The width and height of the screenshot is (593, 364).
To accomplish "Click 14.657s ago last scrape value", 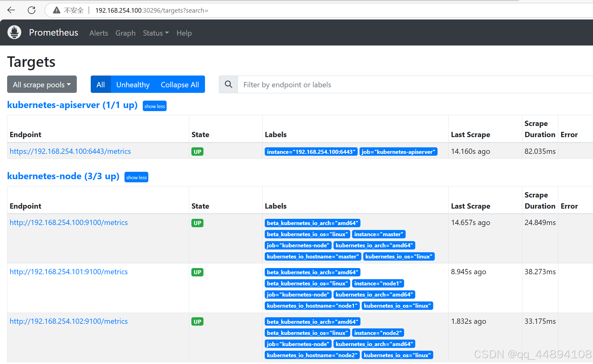I will [470, 222].
